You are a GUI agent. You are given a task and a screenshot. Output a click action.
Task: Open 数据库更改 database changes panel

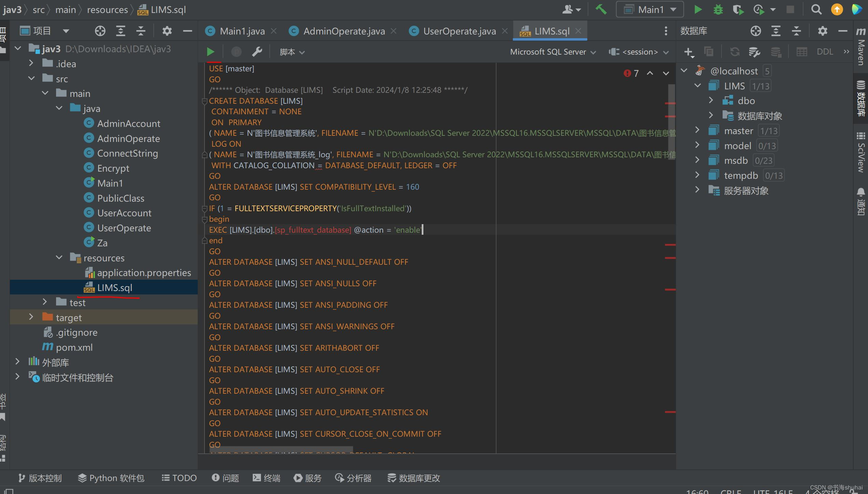pos(414,478)
